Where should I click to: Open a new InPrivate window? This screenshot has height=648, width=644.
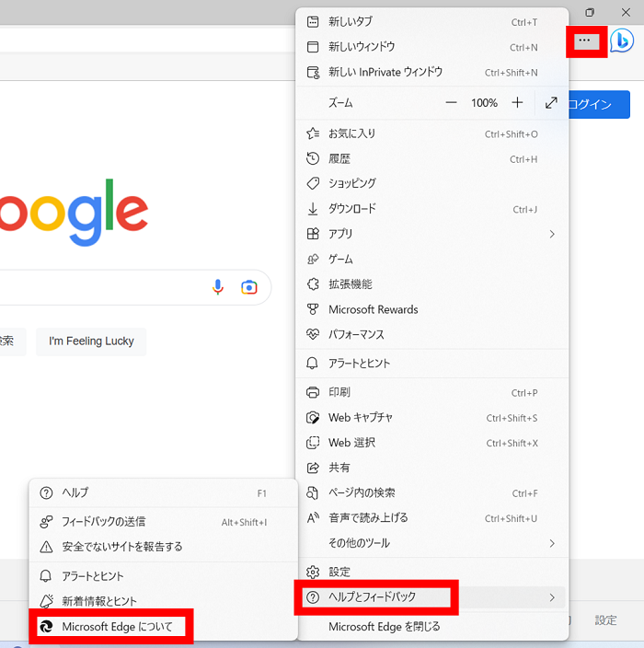point(432,72)
